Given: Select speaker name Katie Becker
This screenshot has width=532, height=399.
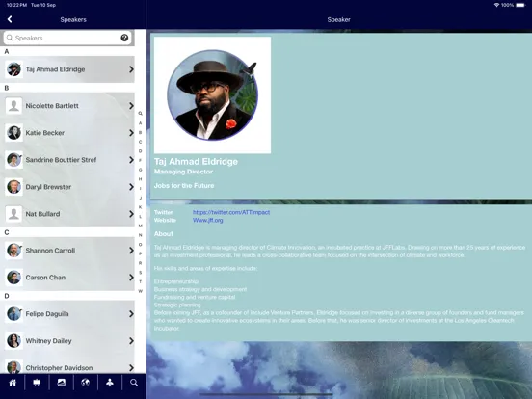Looking at the screenshot, I should [x=44, y=133].
